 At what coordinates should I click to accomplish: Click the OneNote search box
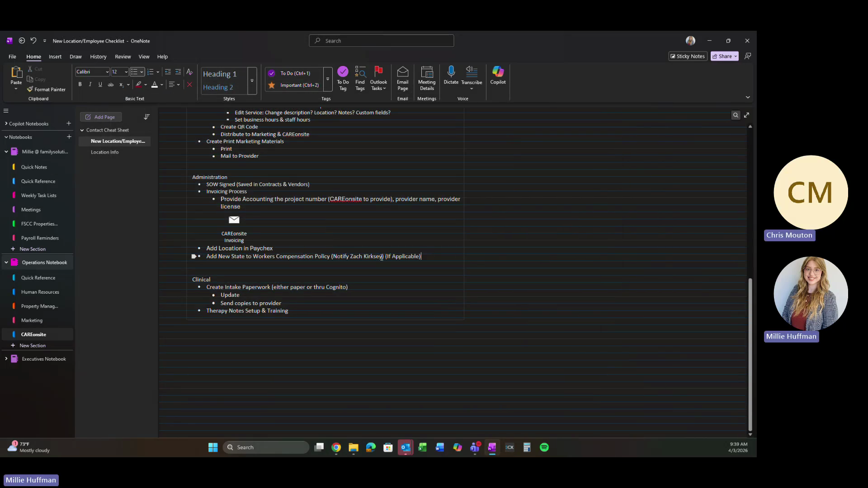381,41
